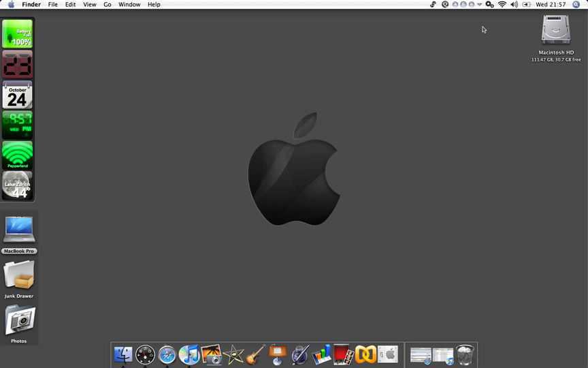Viewport: 588px width, 368px height.
Task: Open the Trash in the Dock
Action: click(x=465, y=354)
